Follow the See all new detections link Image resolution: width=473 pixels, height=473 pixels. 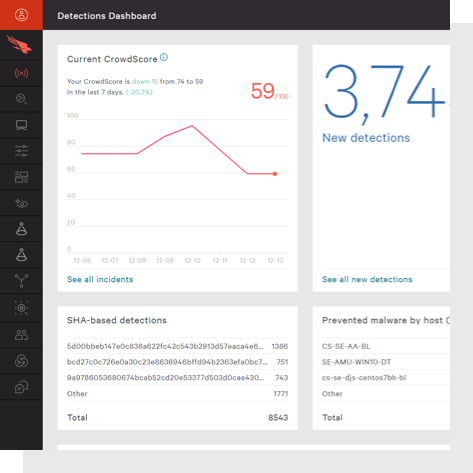pos(367,279)
